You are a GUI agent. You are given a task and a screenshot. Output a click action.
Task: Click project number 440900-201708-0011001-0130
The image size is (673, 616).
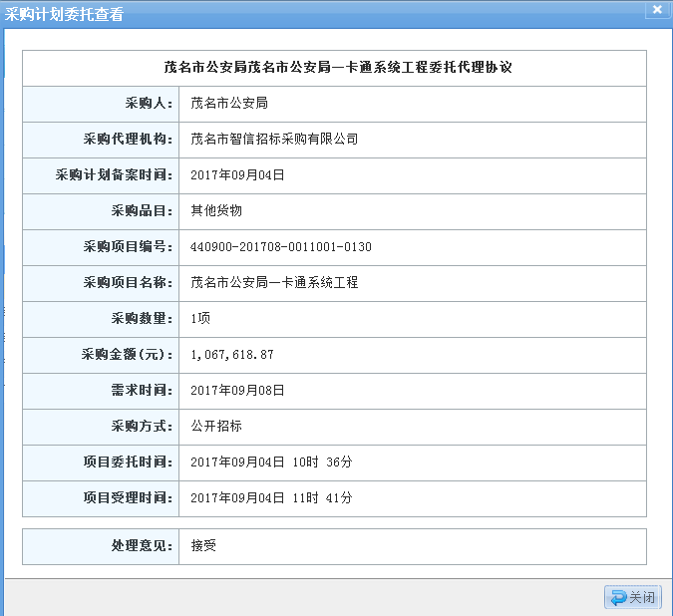coord(280,246)
